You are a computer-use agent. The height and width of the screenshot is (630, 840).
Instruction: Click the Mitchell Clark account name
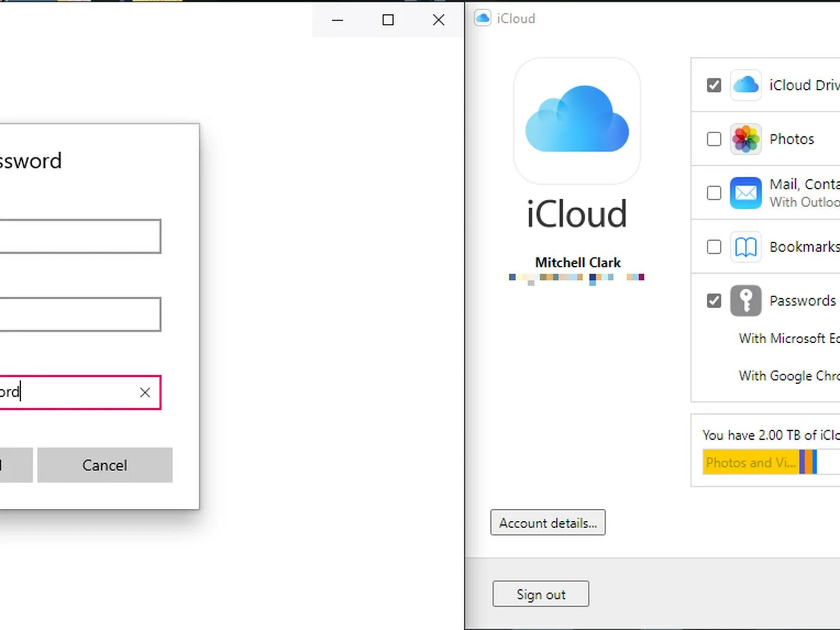[578, 263]
